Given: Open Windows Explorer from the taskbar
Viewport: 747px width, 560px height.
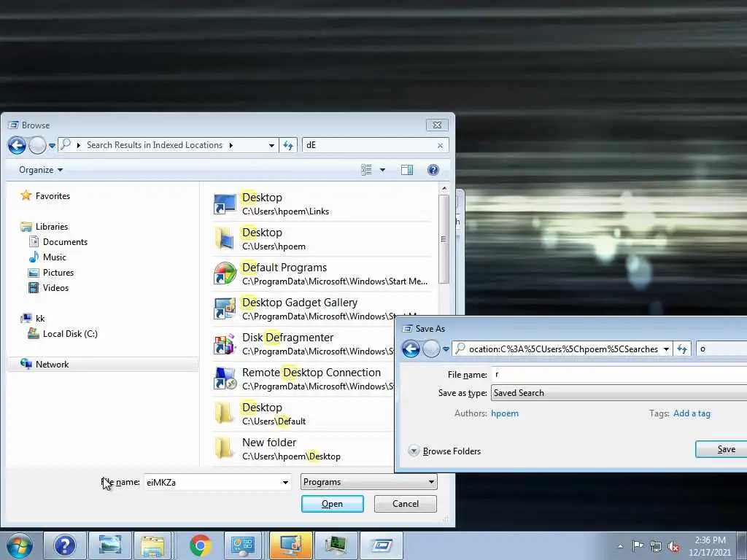Looking at the screenshot, I should click(x=152, y=545).
